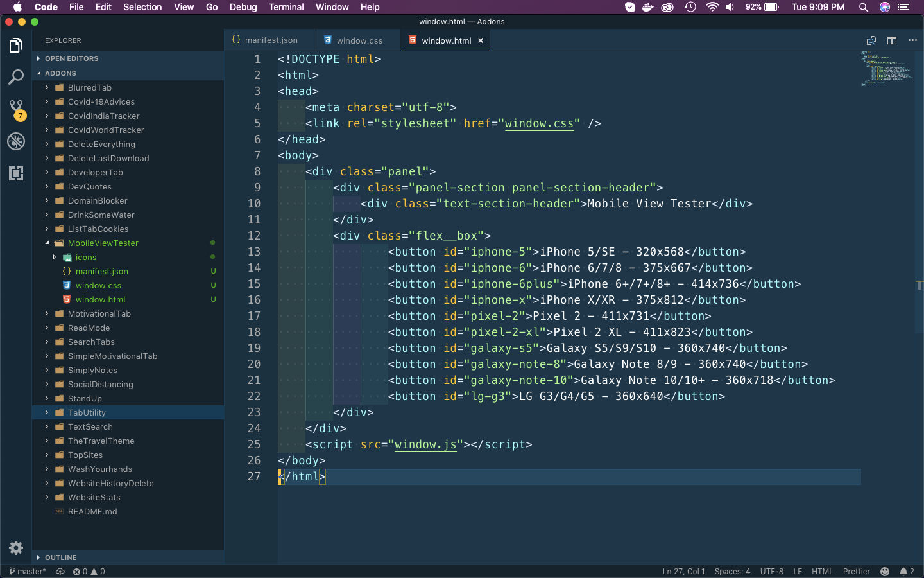Image resolution: width=924 pixels, height=578 pixels.
Task: Open the Extensions view icon
Action: click(x=16, y=173)
